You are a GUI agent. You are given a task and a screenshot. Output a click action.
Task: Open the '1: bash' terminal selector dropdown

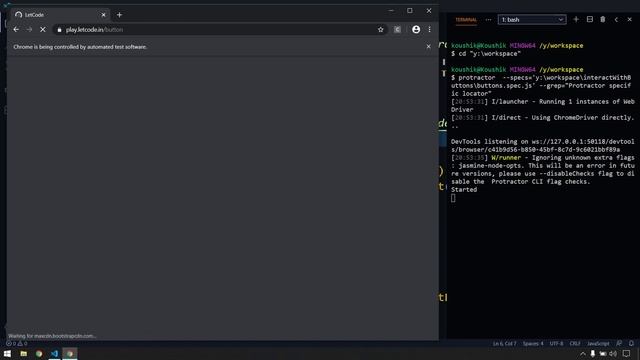coord(532,20)
